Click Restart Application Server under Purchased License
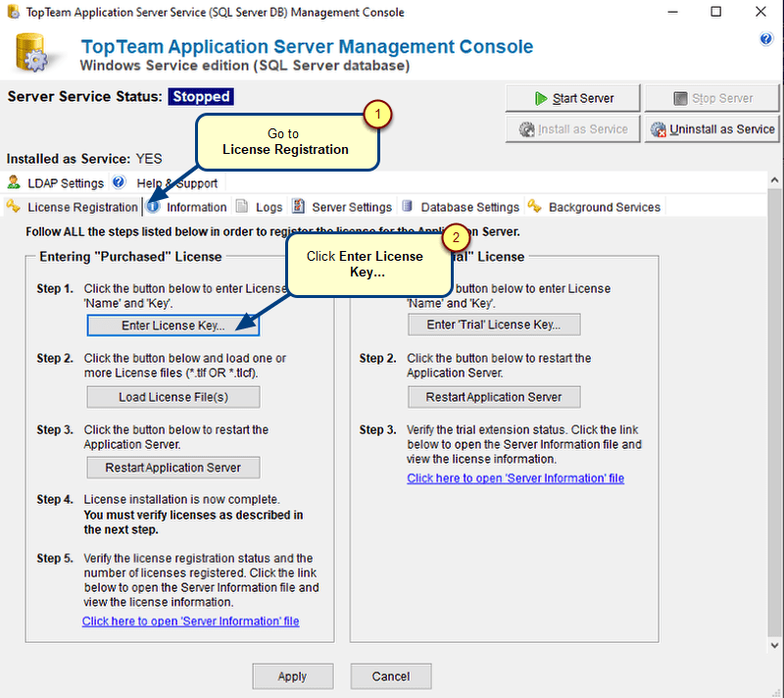The width and height of the screenshot is (784, 698). click(x=173, y=468)
